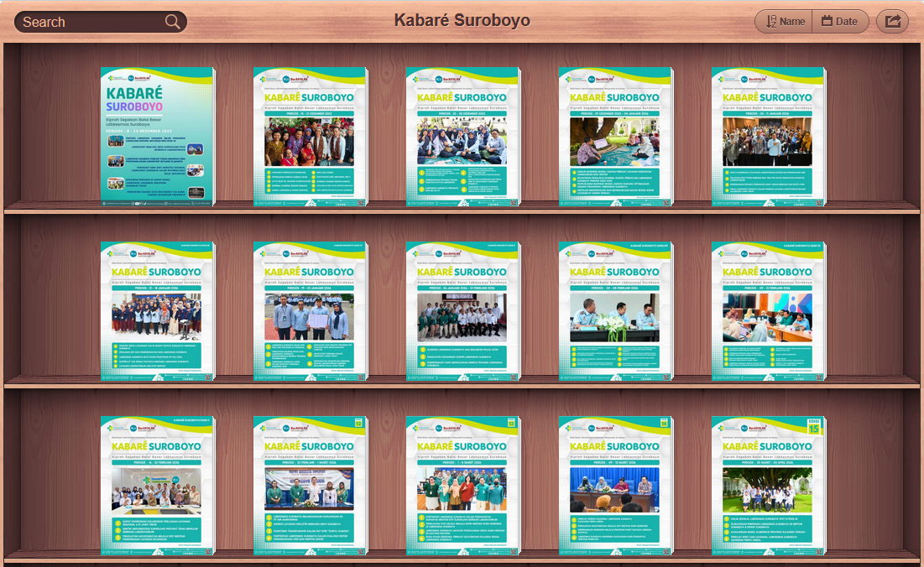Click the share arrow icon button
This screenshot has height=567, width=924.
click(893, 22)
